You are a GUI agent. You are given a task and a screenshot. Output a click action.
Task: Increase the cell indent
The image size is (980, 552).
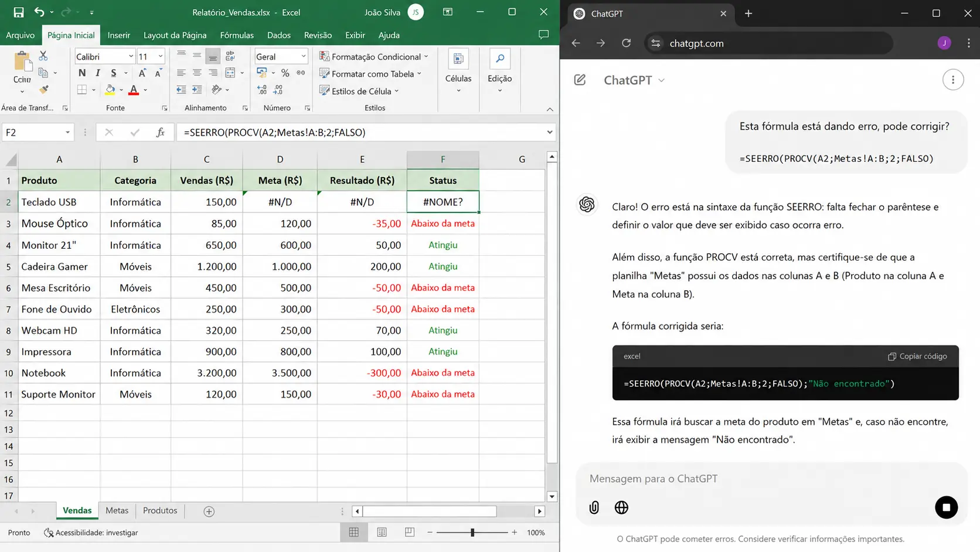pos(197,90)
